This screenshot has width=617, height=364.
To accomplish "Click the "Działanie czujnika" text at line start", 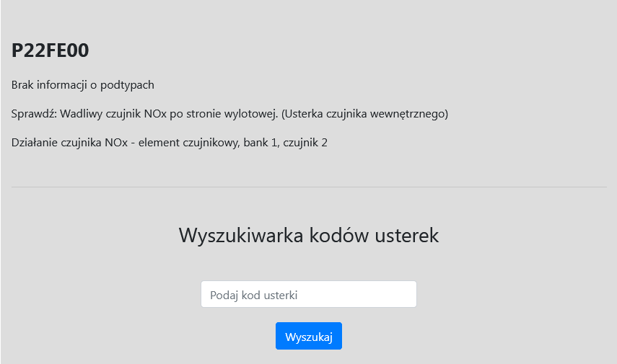I will coord(56,142).
